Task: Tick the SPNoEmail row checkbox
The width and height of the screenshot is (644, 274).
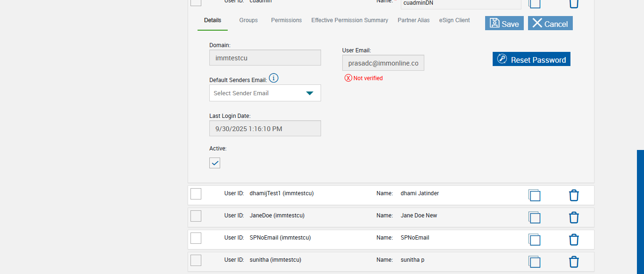Action: 196,238
